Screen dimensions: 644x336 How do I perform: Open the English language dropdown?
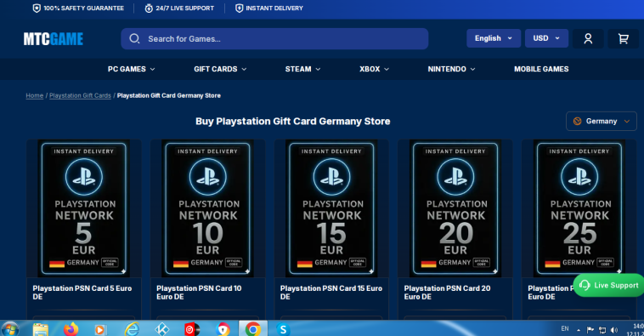pyautogui.click(x=494, y=38)
